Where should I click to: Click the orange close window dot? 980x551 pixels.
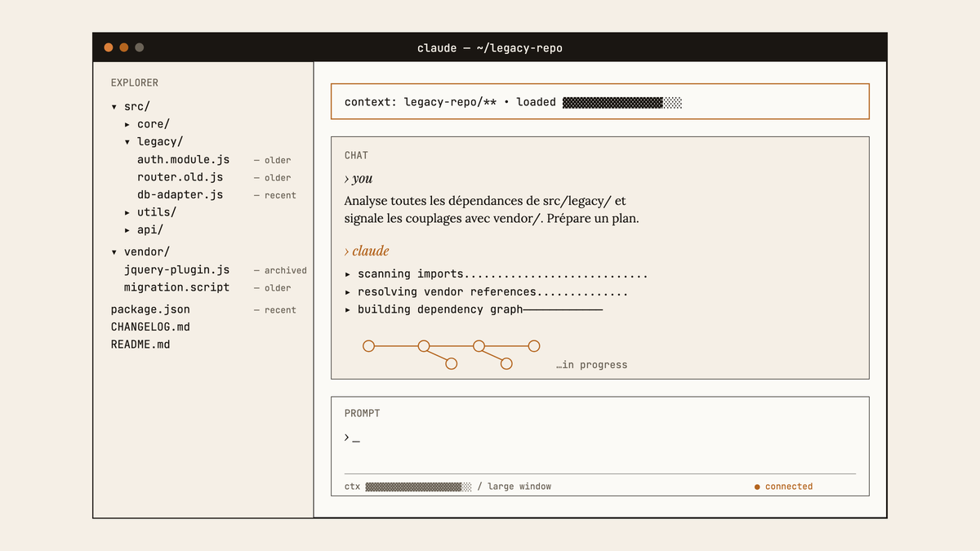click(x=109, y=47)
